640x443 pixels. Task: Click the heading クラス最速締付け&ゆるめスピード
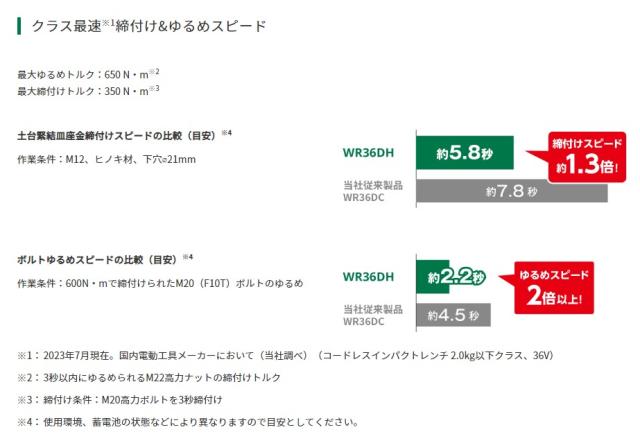pyautogui.click(x=149, y=26)
